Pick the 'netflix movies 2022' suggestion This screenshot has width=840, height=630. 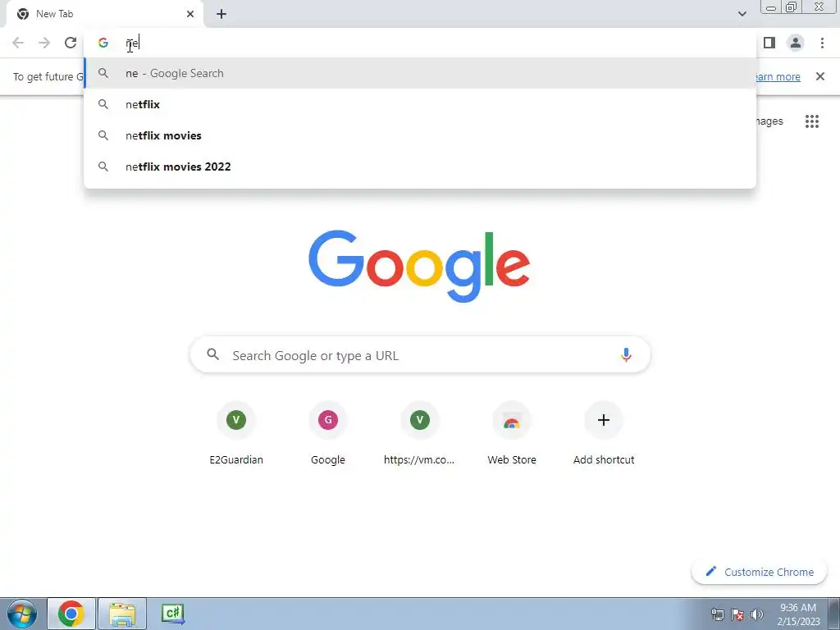tap(420, 167)
